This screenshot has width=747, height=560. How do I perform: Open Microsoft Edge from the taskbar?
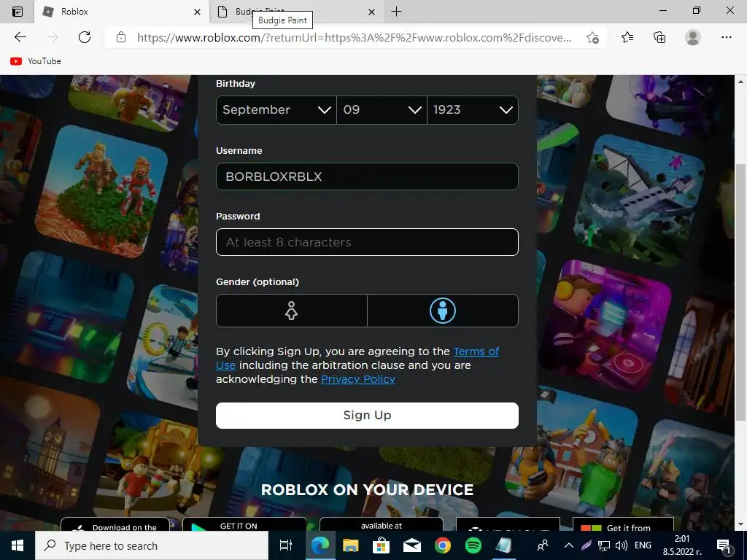click(320, 545)
